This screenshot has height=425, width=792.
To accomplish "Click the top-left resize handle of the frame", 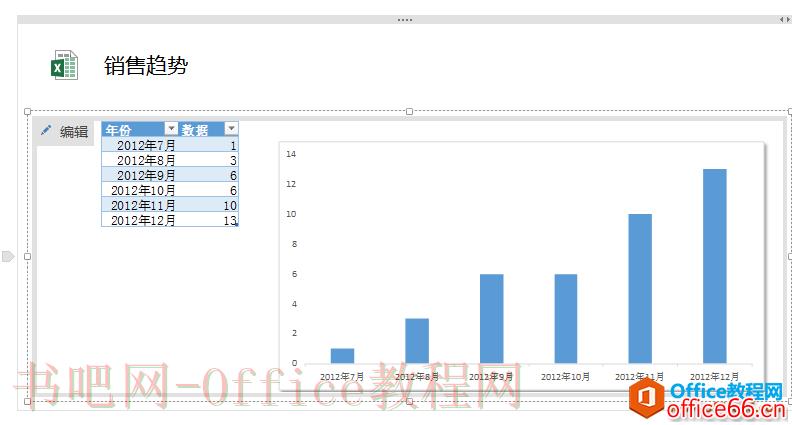I will click(x=28, y=111).
